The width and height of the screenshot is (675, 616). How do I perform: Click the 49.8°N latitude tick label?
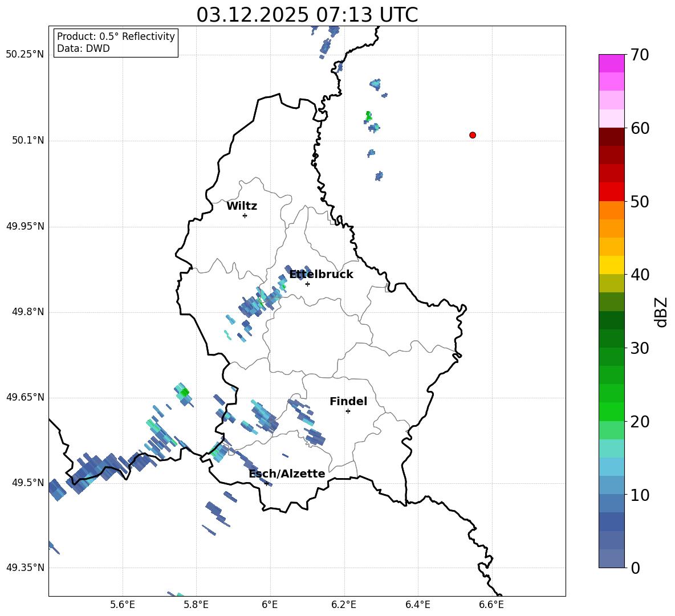tap(28, 312)
